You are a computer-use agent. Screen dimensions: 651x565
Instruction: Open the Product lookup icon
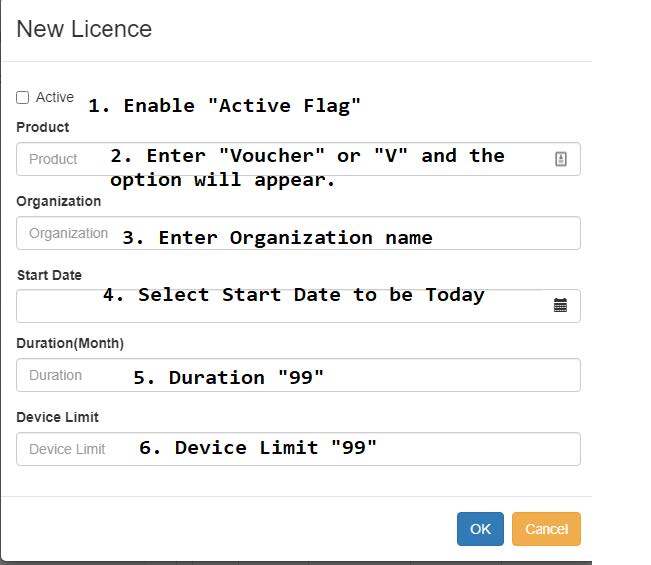coord(560,159)
